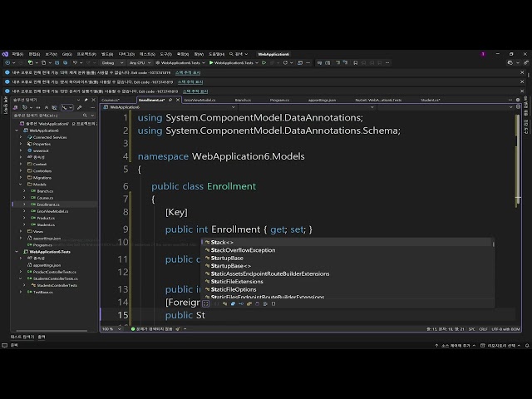Viewport: 532px width, 399px height.
Task: Click the status bar notifications bell icon
Action: tap(527, 346)
